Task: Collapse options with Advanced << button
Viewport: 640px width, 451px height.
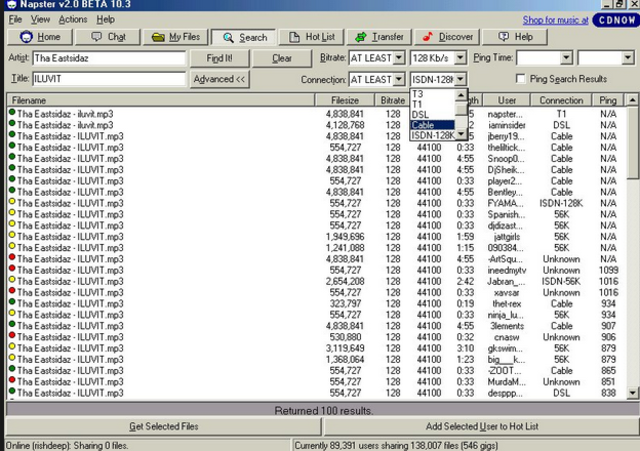Action: pos(220,79)
